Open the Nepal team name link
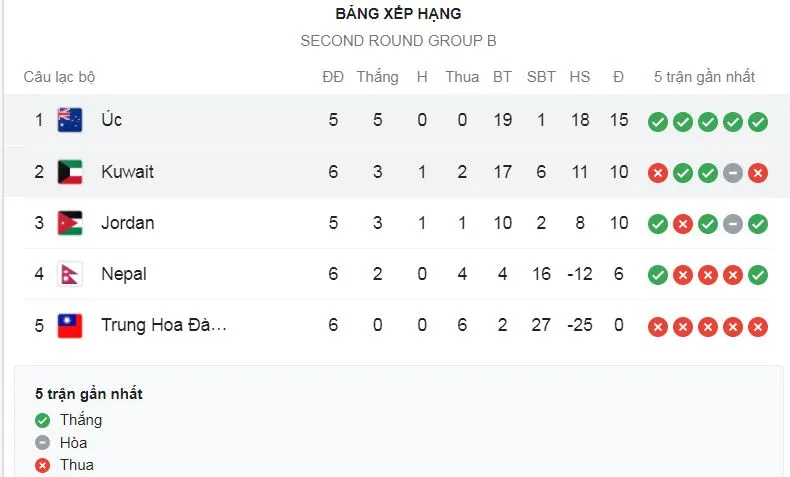The width and height of the screenshot is (790, 477). pyautogui.click(x=123, y=274)
